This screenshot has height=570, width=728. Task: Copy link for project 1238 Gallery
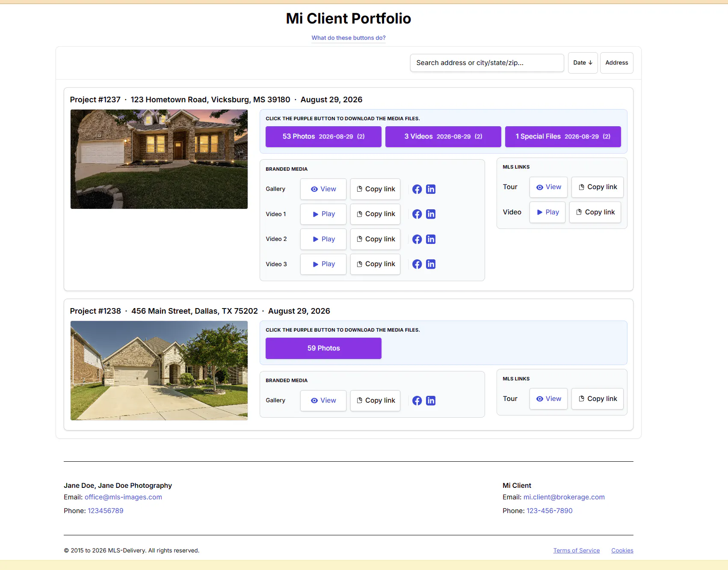[376, 401]
